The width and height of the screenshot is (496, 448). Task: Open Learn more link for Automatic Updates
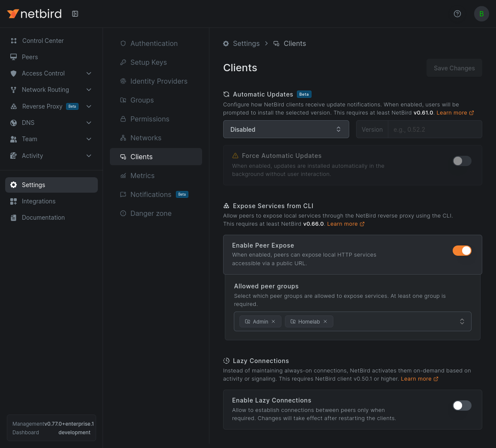[x=455, y=113]
